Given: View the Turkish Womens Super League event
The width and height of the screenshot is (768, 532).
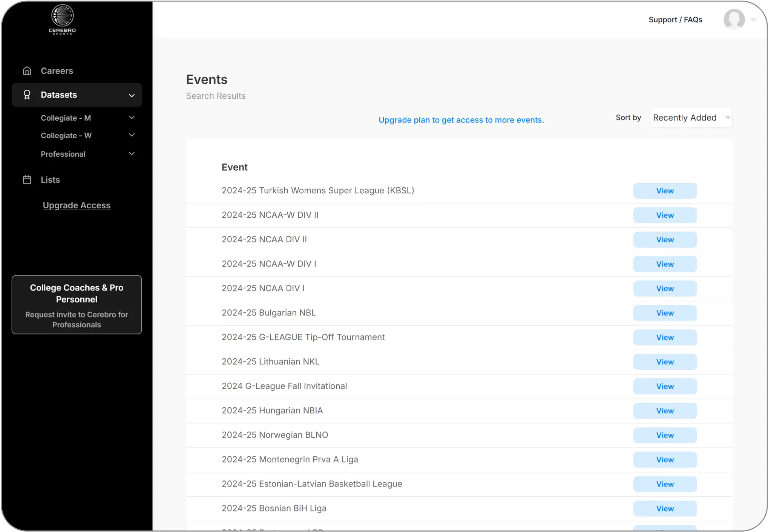Looking at the screenshot, I should (665, 191).
